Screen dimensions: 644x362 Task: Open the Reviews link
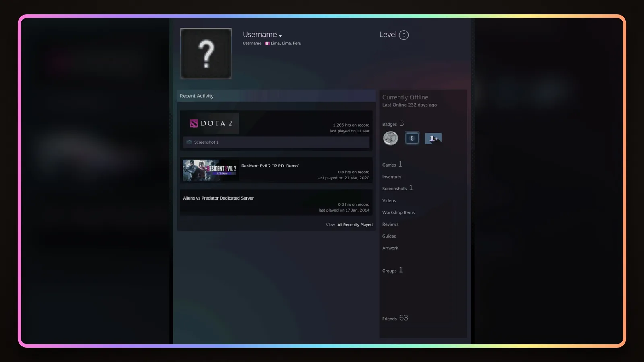click(x=390, y=224)
